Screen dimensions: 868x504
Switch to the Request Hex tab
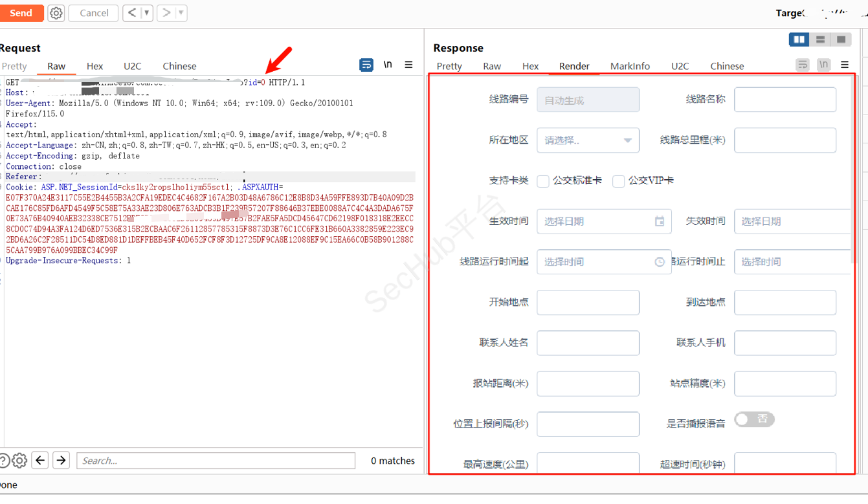click(x=95, y=66)
